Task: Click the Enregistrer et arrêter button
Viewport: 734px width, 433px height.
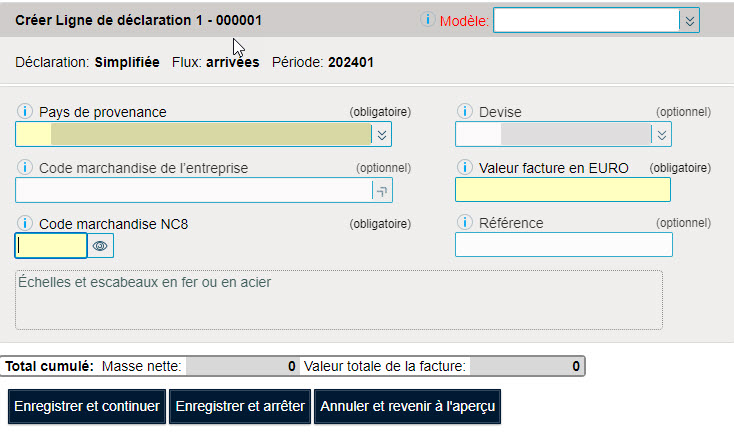Action: (240, 406)
